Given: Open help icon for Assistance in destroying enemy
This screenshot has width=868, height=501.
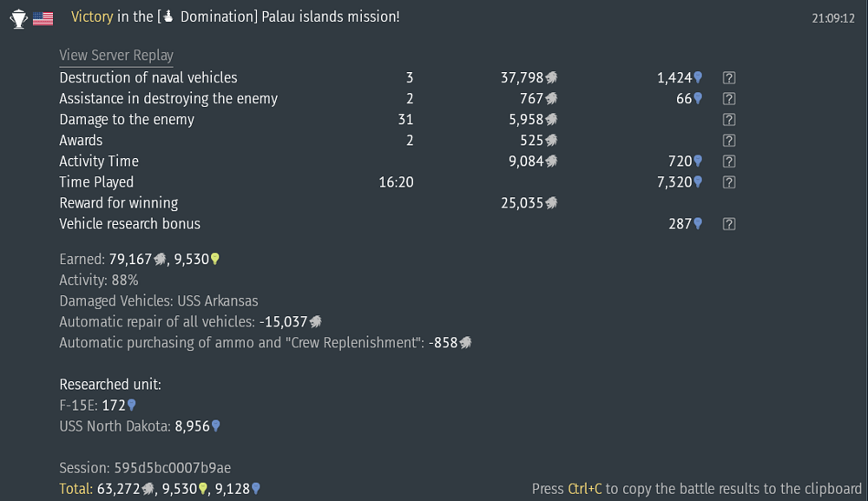Looking at the screenshot, I should pyautogui.click(x=729, y=99).
